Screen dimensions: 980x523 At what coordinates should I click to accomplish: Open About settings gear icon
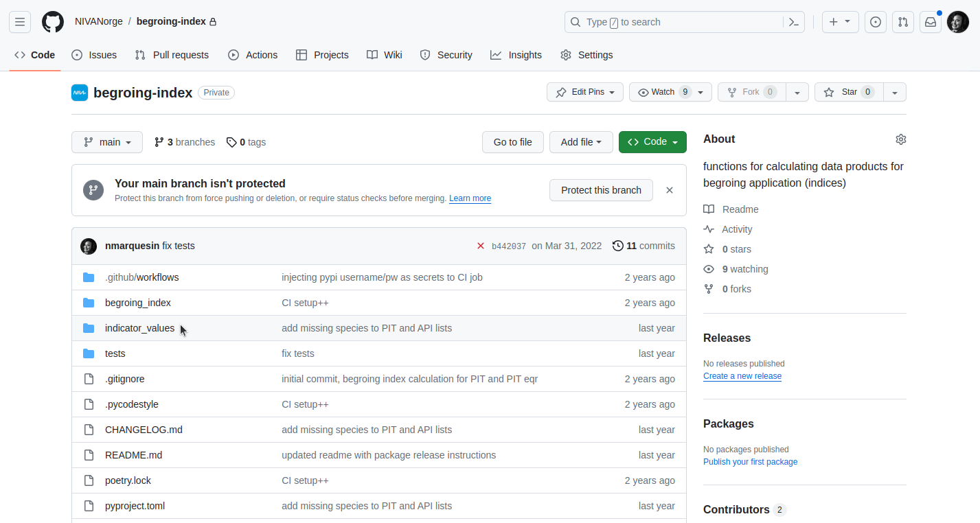901,139
